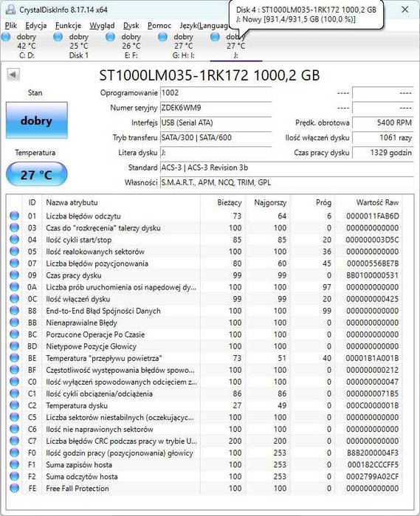Click status orb of attribute BD

[x=14, y=346]
